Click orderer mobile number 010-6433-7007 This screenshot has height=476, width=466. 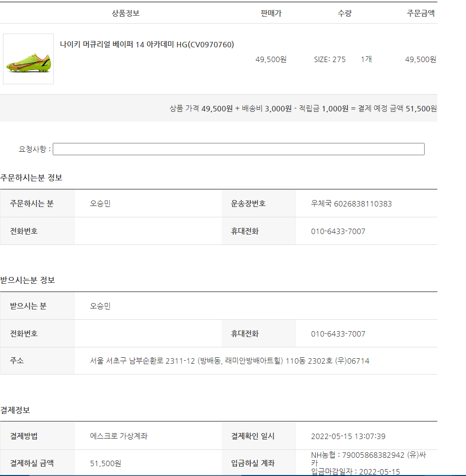pos(338,231)
